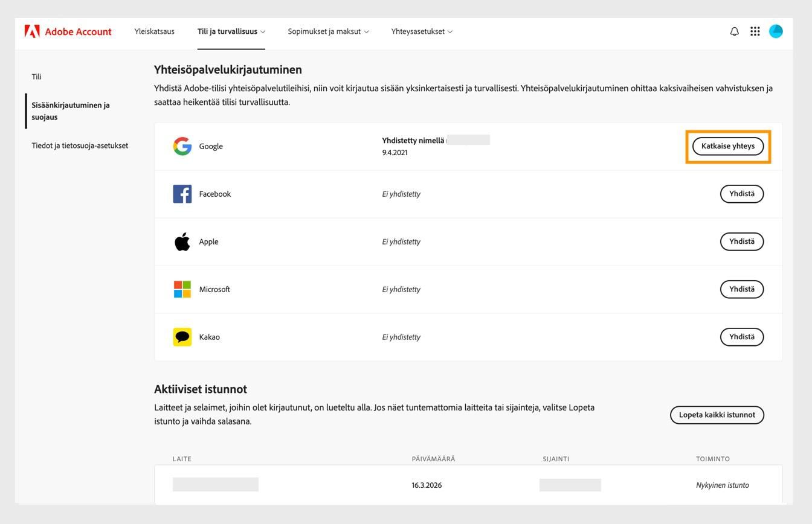Click Katkaise yhteys for Google
The image size is (812, 524).
(x=727, y=146)
